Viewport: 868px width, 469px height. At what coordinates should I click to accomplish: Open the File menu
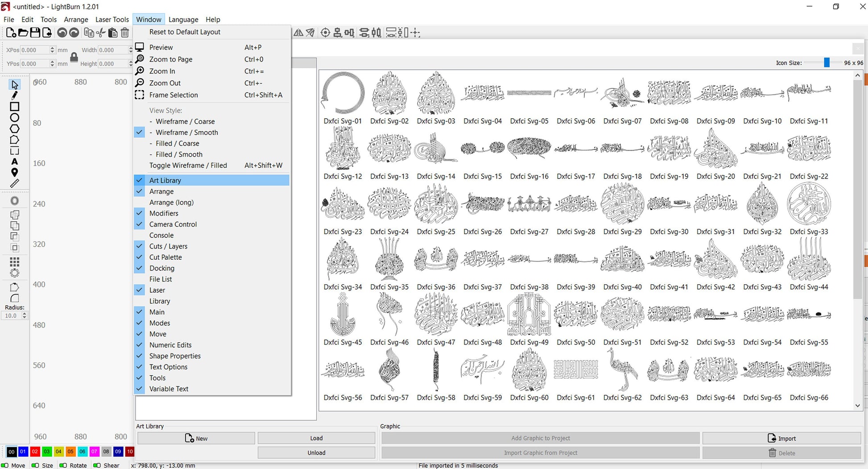9,20
